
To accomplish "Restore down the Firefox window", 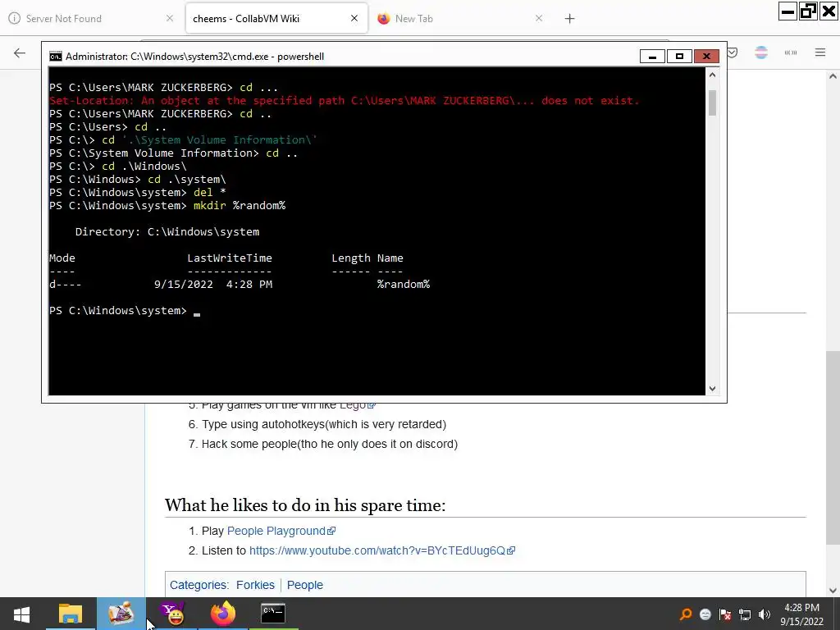I will point(808,11).
